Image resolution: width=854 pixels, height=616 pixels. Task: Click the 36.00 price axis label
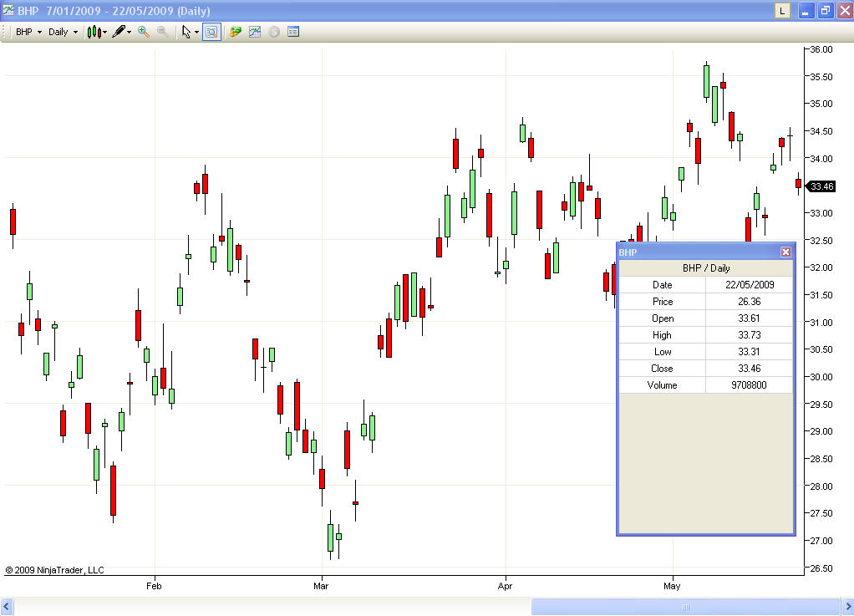821,49
